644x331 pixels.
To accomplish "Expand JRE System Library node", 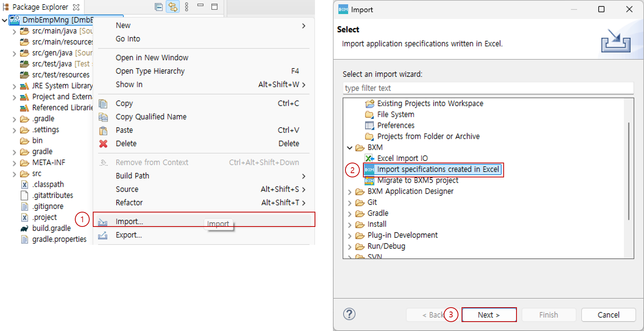I will (14, 86).
